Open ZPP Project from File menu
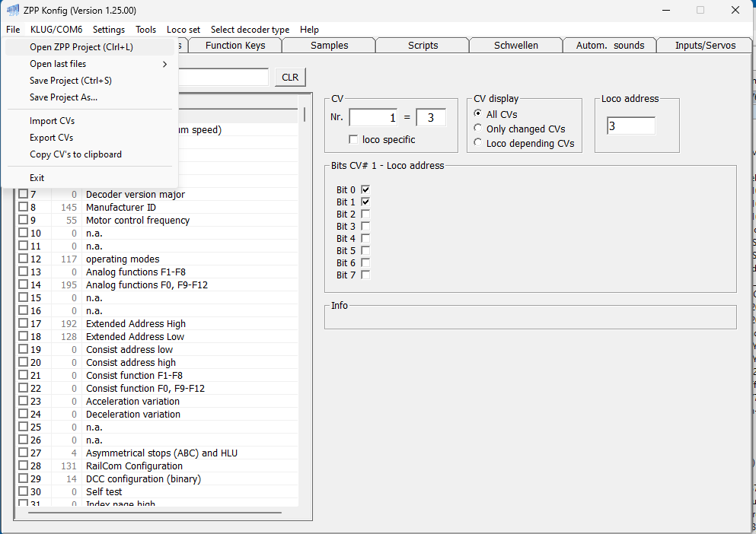The height and width of the screenshot is (534, 756). coord(81,47)
